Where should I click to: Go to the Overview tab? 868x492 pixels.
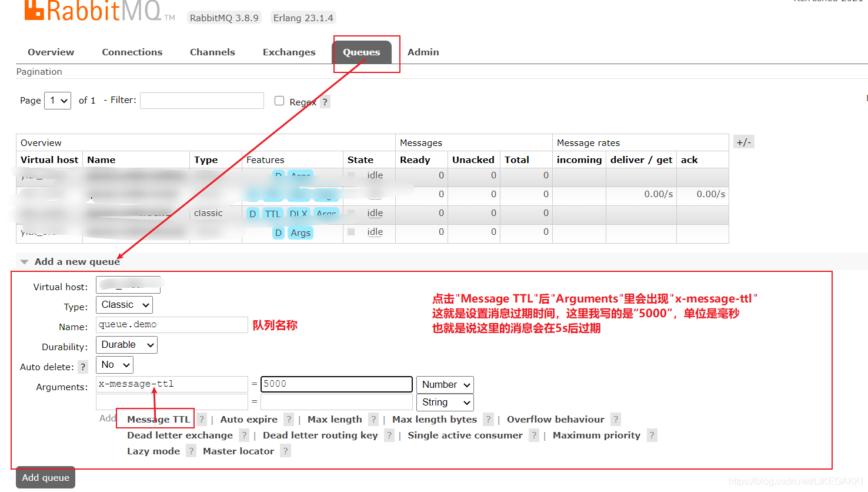coord(51,52)
